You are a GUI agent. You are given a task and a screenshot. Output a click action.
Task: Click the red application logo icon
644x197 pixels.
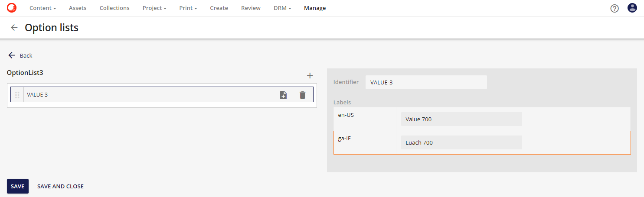click(12, 8)
